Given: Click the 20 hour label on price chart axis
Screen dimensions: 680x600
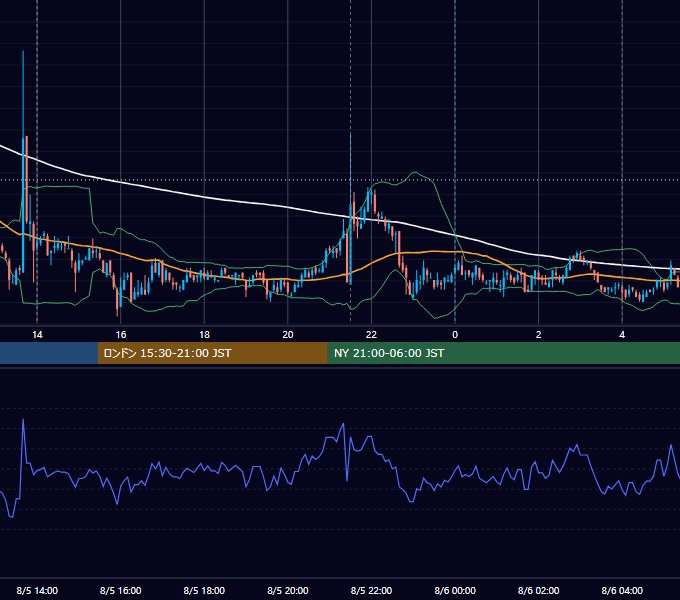Looking at the screenshot, I should 288,335.
